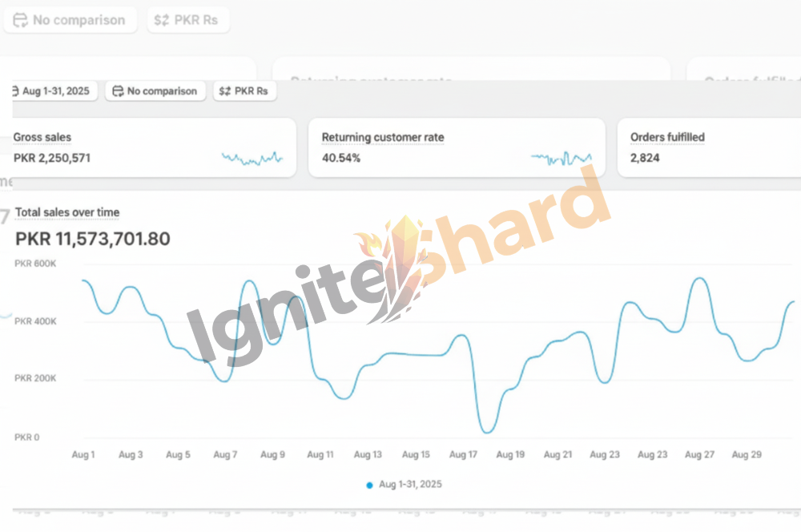801x532 pixels.
Task: Click the 2,824 orders value
Action: 645,158
